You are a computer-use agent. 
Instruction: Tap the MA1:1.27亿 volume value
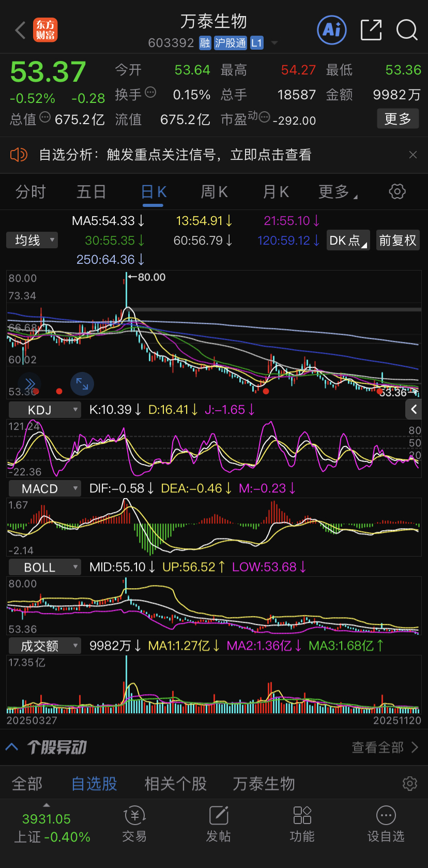[x=184, y=646]
